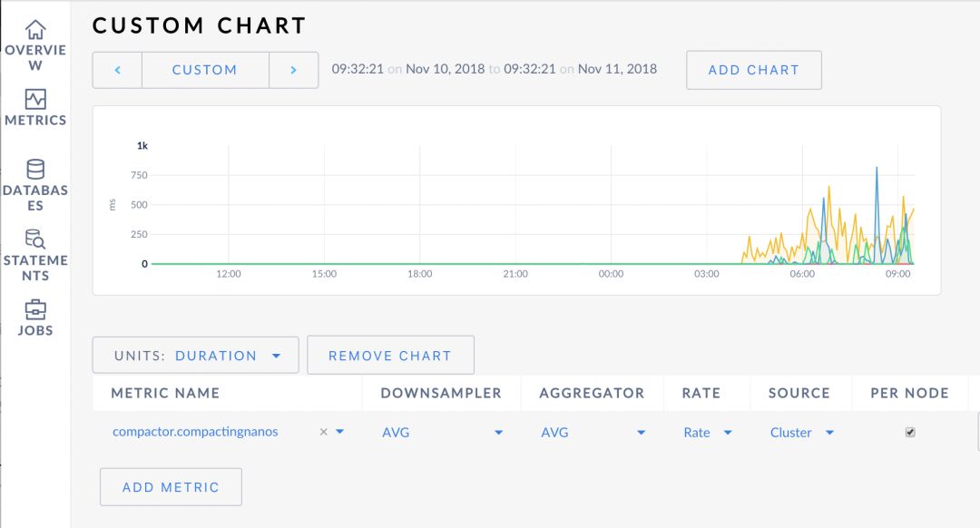Click the Aggregator column header
This screenshot has width=980, height=528.
point(592,393)
